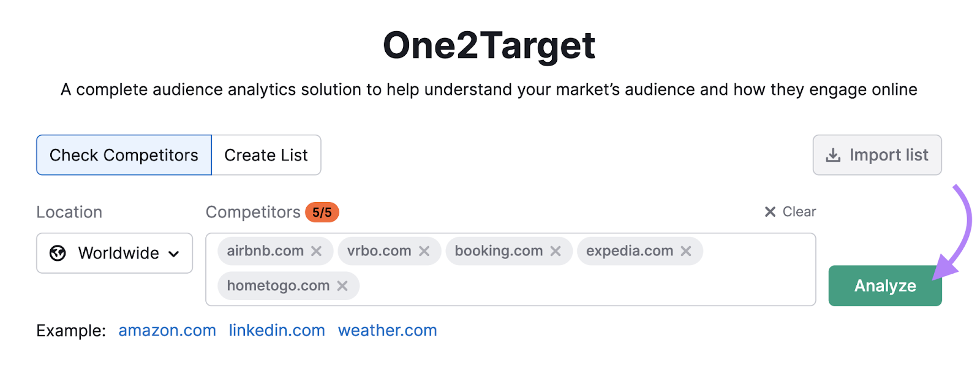
Task: Click the globe icon next to Worldwide
Action: click(x=58, y=253)
